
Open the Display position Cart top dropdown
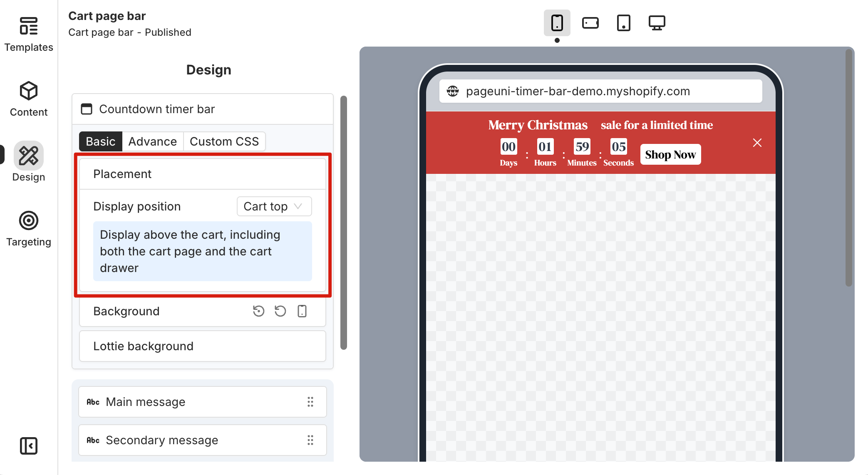click(x=274, y=206)
